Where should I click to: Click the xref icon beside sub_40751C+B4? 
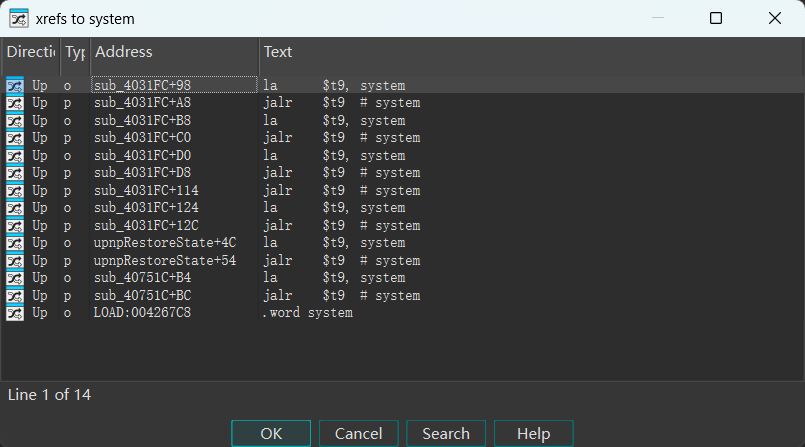coord(15,278)
